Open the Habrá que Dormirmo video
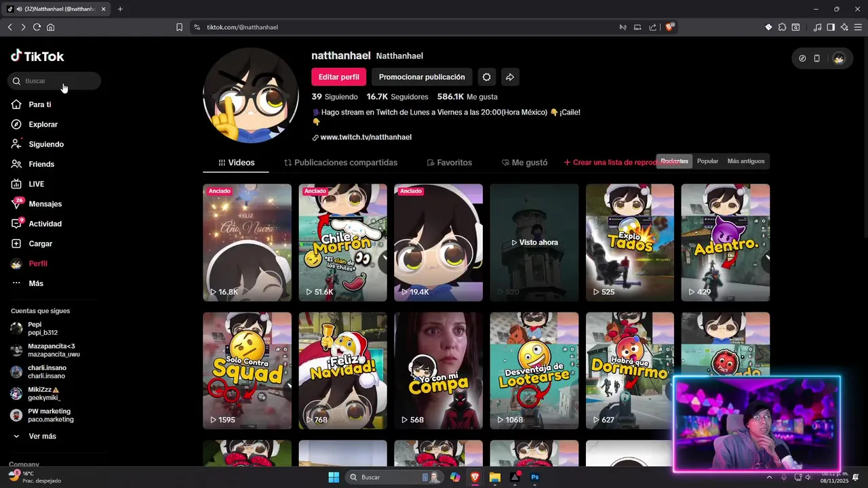 pyautogui.click(x=630, y=371)
